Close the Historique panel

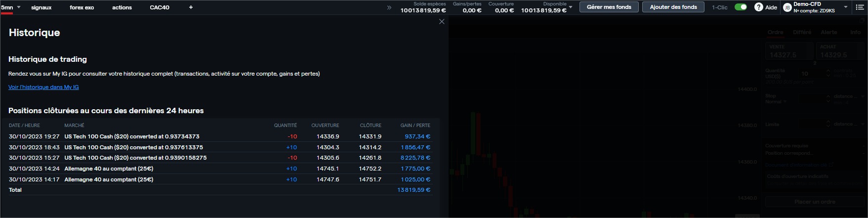(442, 22)
